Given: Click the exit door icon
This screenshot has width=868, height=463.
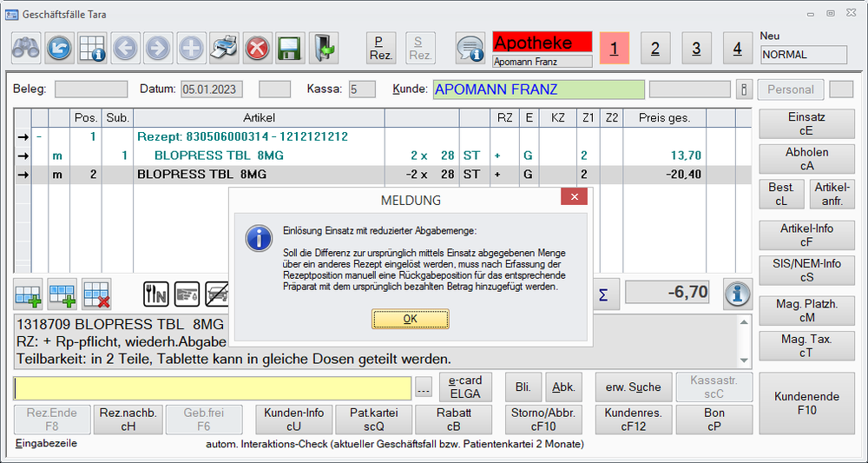Looking at the screenshot, I should (323, 47).
